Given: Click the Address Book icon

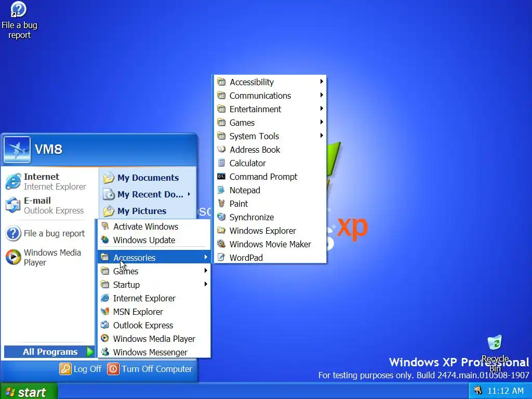Looking at the screenshot, I should pyautogui.click(x=221, y=150).
